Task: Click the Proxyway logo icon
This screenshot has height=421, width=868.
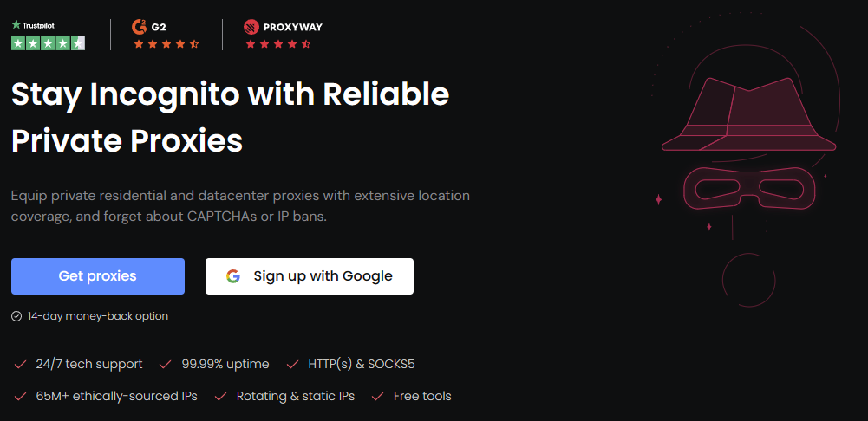Action: coord(251,27)
